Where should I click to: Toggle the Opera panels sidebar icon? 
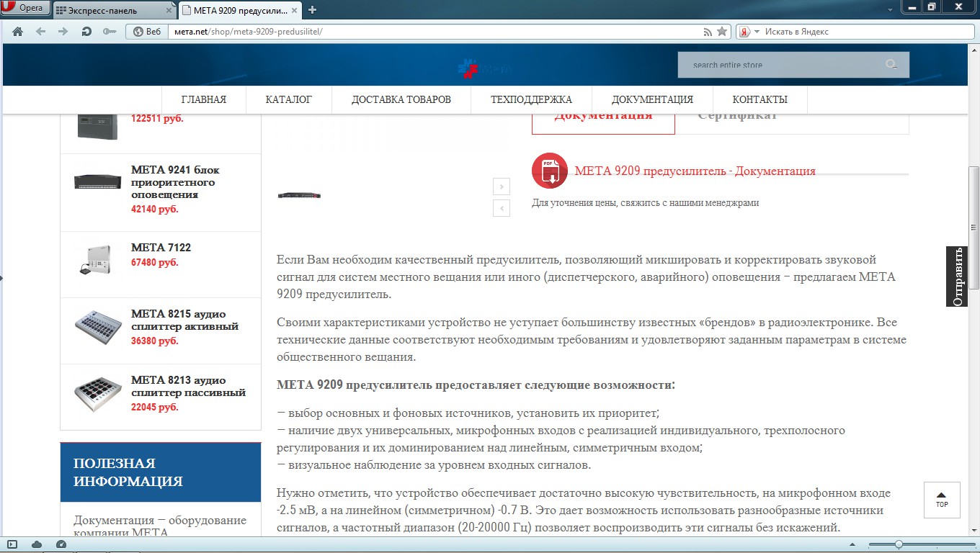pos(12,544)
